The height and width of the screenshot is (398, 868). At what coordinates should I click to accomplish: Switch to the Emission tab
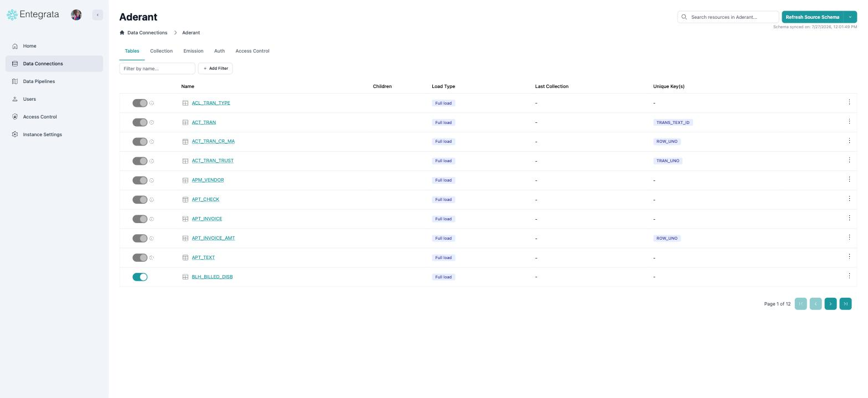pyautogui.click(x=193, y=51)
